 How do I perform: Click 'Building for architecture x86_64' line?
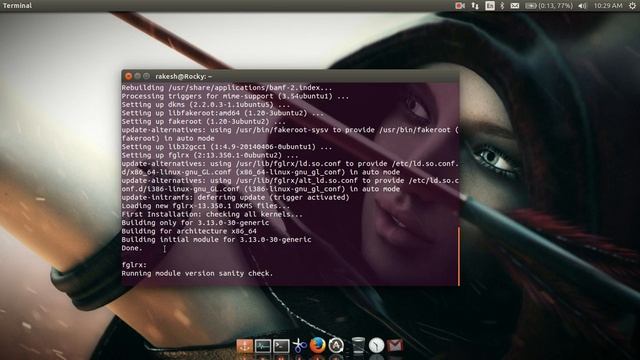click(x=189, y=231)
